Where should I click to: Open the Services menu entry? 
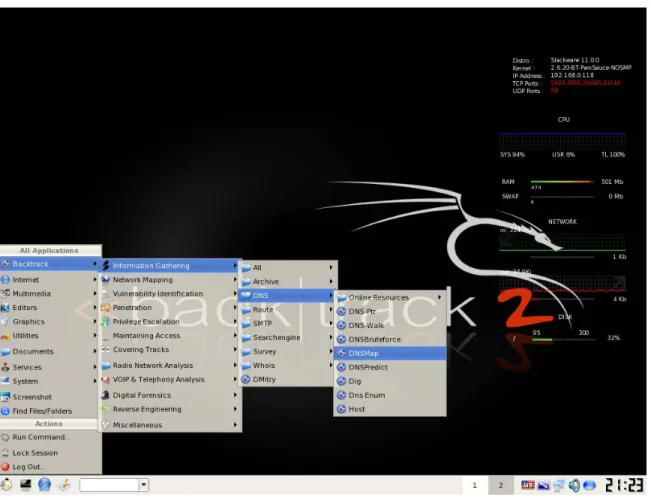pyautogui.click(x=50, y=367)
